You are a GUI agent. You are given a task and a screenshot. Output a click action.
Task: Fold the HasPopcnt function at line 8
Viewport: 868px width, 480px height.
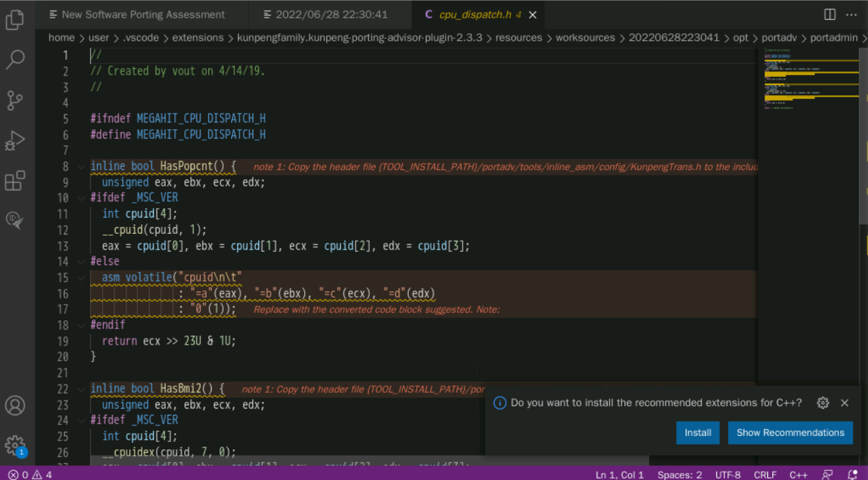81,167
